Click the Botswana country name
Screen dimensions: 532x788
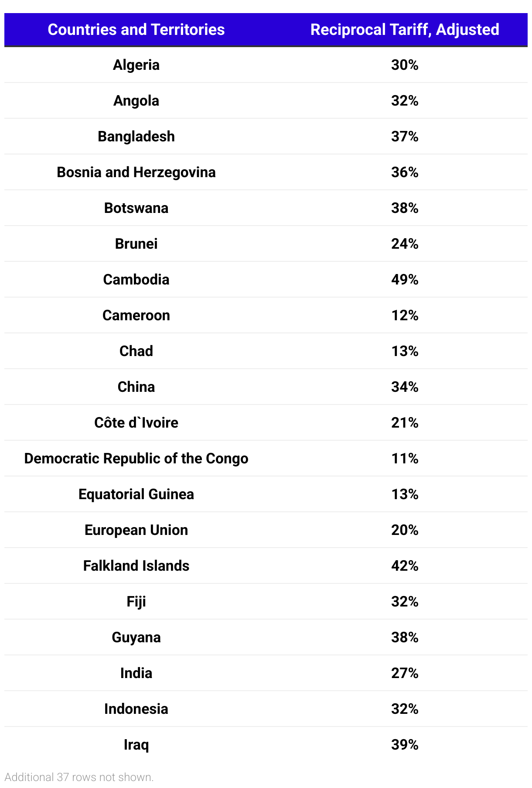(x=136, y=208)
